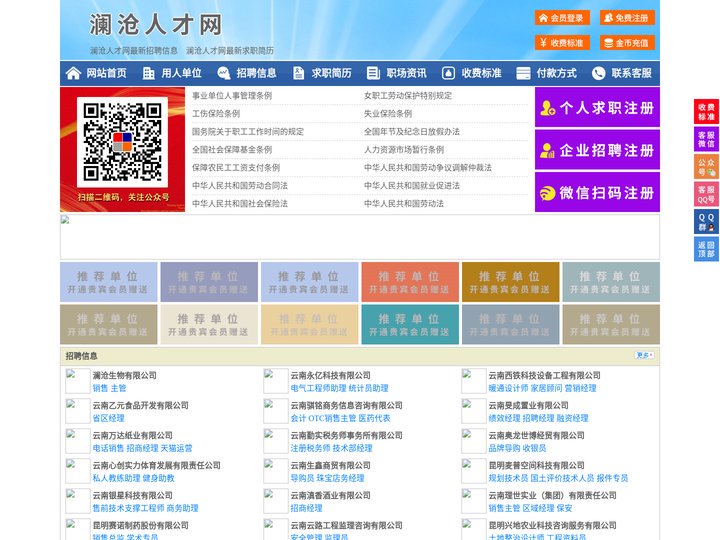Click 返回顶部 sidebar button
The width and height of the screenshot is (720, 540).
click(706, 249)
